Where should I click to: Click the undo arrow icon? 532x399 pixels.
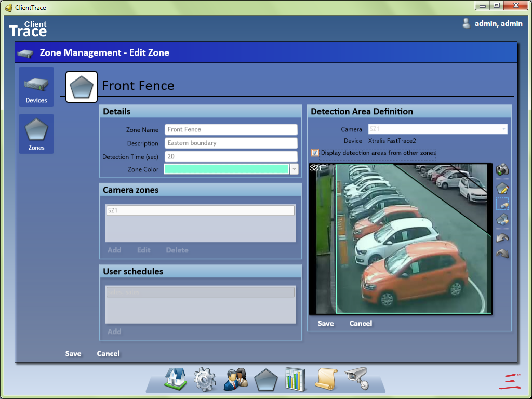(x=502, y=237)
